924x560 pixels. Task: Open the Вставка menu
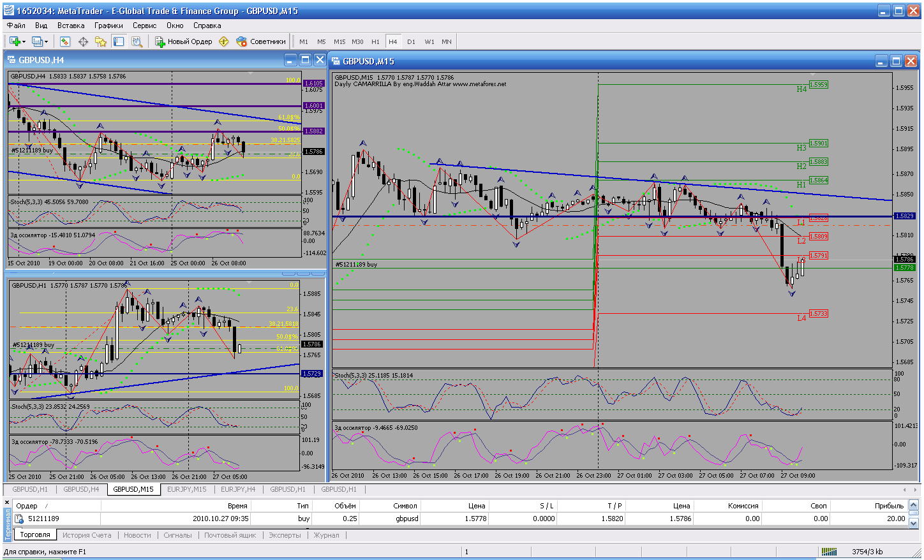pyautogui.click(x=71, y=26)
